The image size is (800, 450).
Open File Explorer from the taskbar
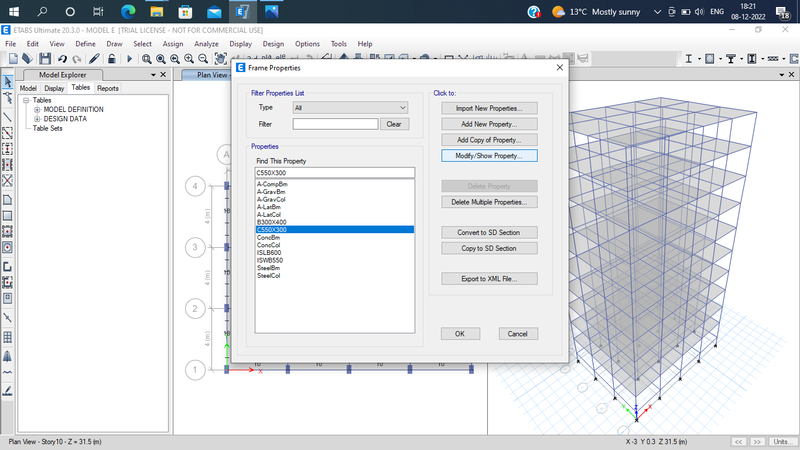(x=157, y=11)
